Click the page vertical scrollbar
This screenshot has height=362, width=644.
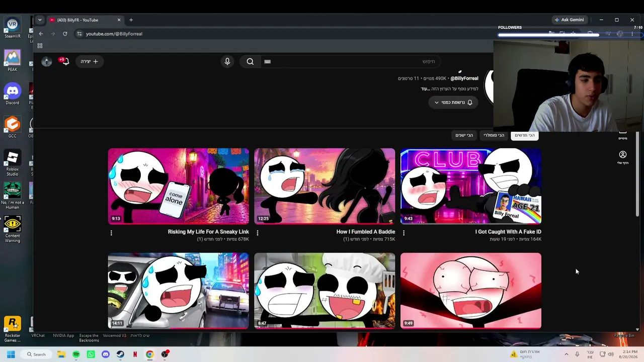(x=638, y=173)
